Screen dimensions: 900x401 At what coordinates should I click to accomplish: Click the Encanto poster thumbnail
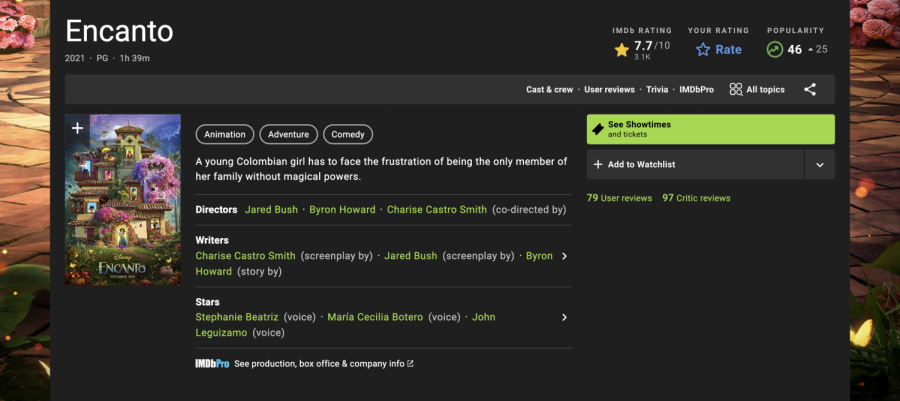point(123,200)
